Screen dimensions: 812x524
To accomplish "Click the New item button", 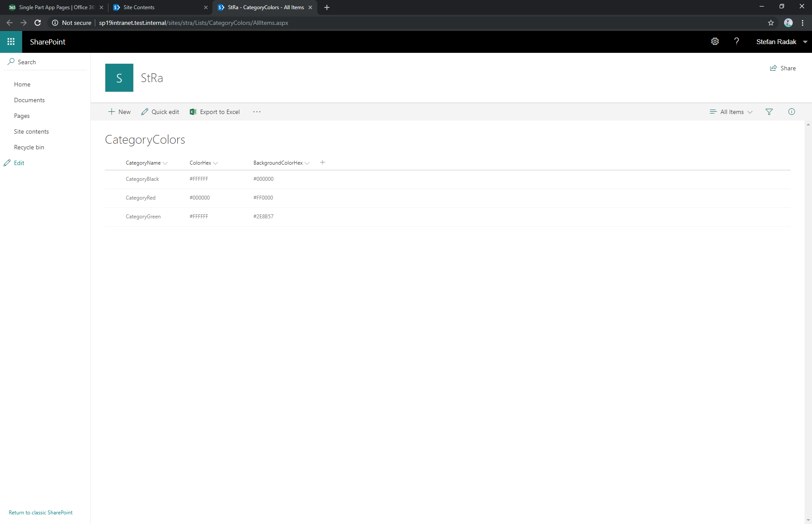I will [x=119, y=112].
